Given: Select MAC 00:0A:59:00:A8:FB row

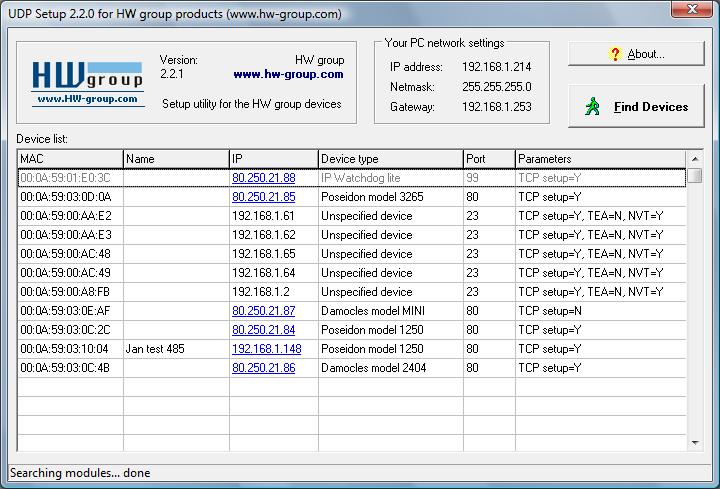Looking at the screenshot, I should click(352, 292).
